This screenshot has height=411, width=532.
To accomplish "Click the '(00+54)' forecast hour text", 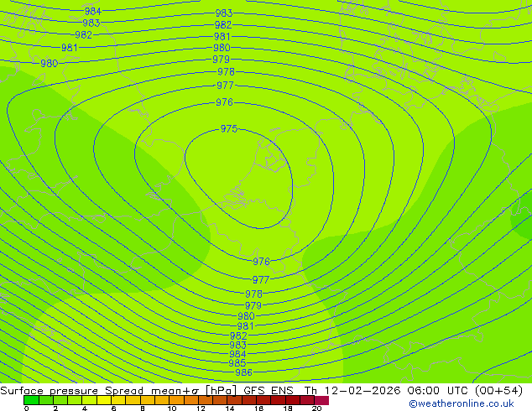I will click(x=498, y=391).
